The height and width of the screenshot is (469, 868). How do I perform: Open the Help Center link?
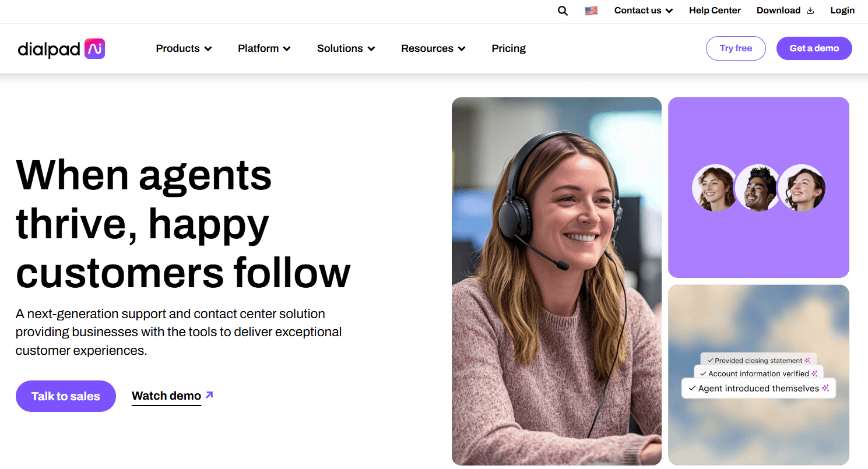[x=715, y=10]
